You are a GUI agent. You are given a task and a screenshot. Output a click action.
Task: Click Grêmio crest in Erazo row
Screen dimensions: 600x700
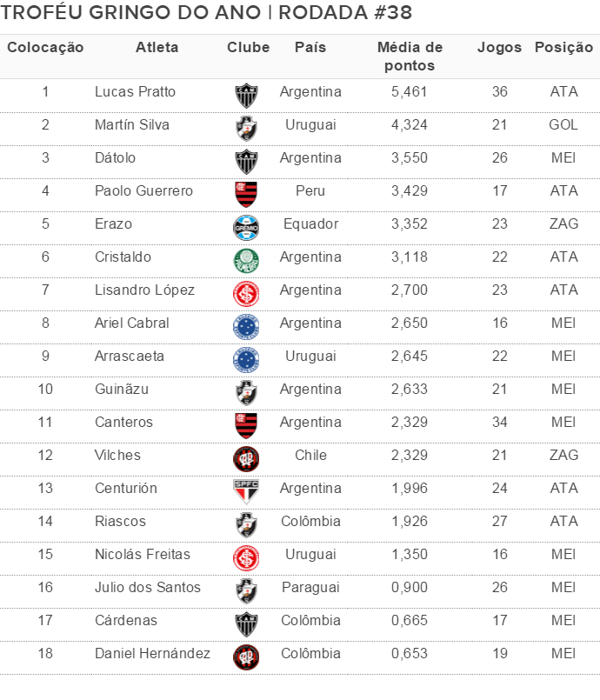coord(246,228)
